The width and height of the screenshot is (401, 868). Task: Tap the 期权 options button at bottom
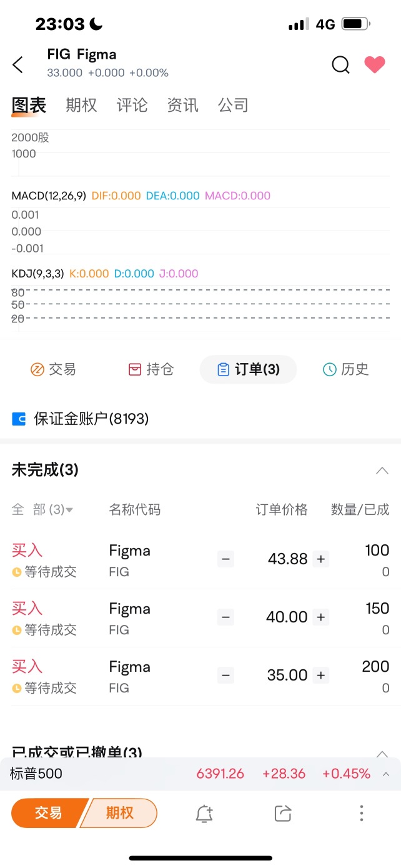[x=120, y=813]
